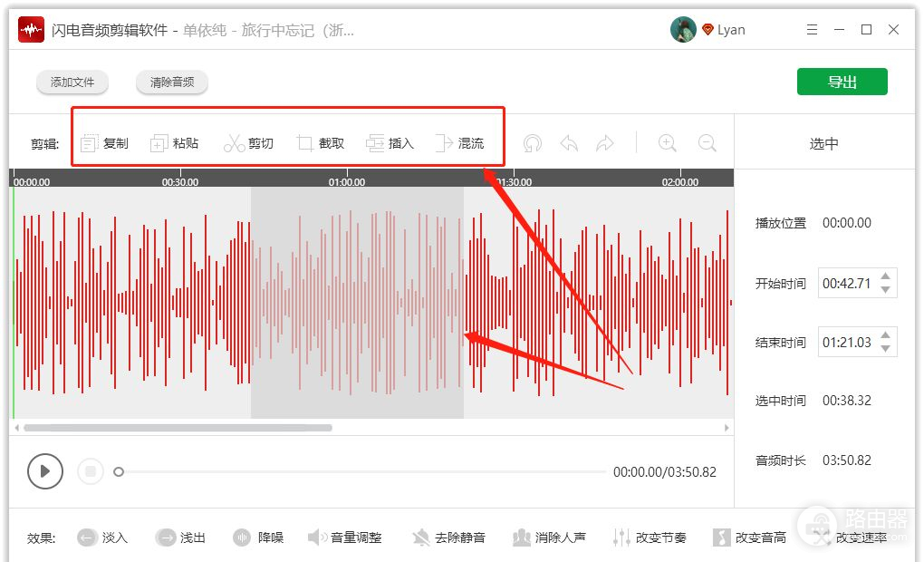Click the 00:30.00 timeline ruler mark
Image resolution: width=924 pixels, height=562 pixels.
click(179, 182)
